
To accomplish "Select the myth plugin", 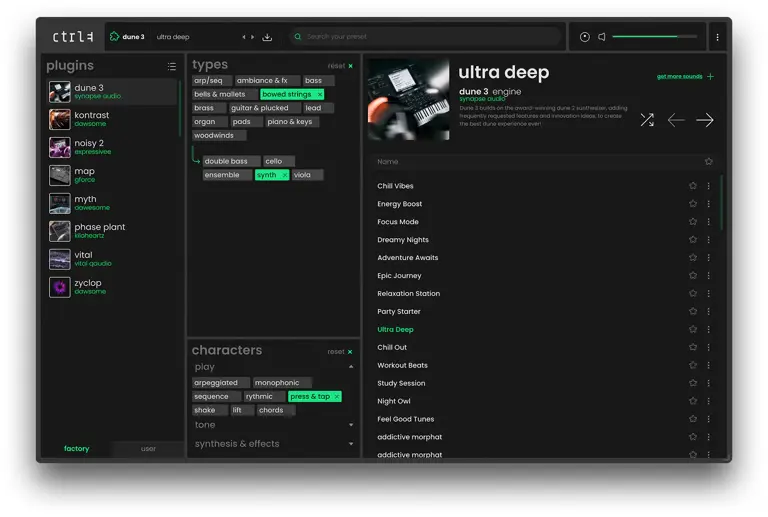I will (113, 203).
